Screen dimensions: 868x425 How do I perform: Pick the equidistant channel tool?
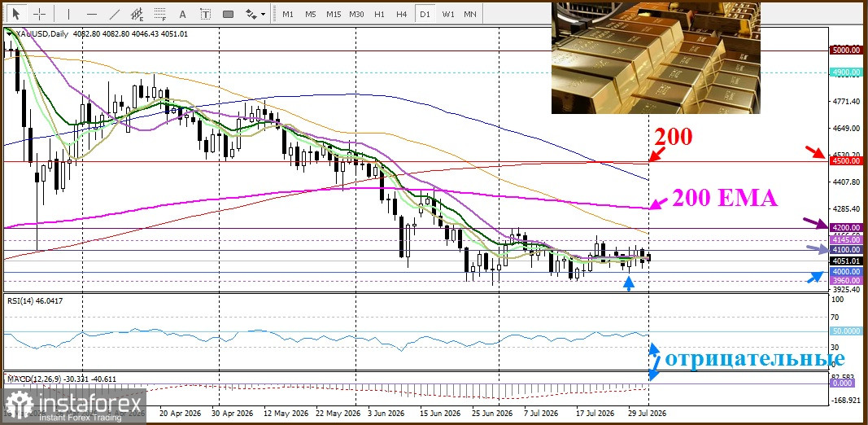(x=137, y=13)
